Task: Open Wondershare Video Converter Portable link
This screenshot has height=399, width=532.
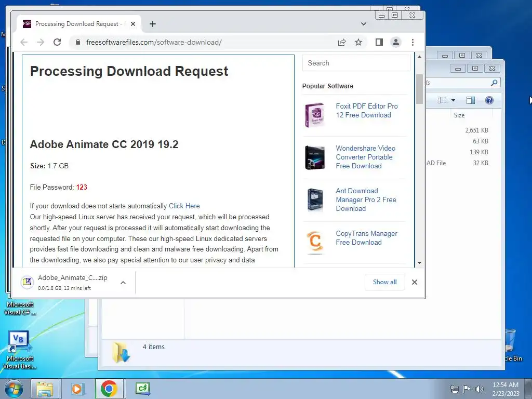Action: click(x=365, y=157)
